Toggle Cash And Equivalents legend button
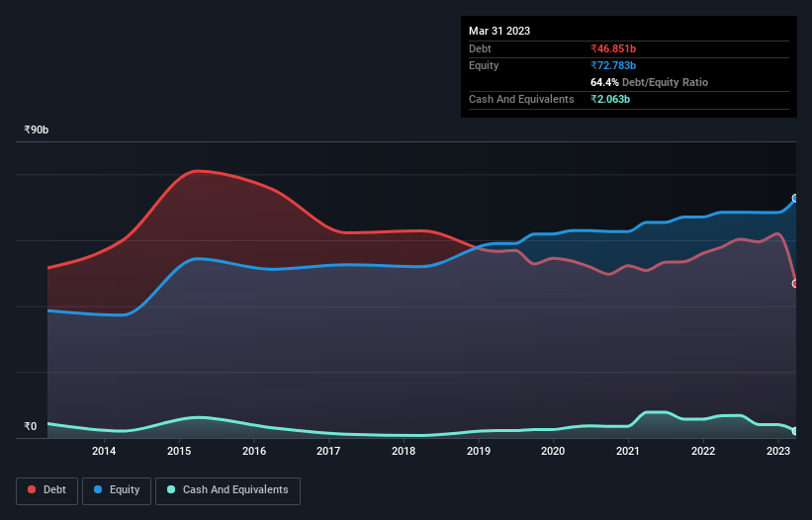Screen dimensions: 812x520 227,490
